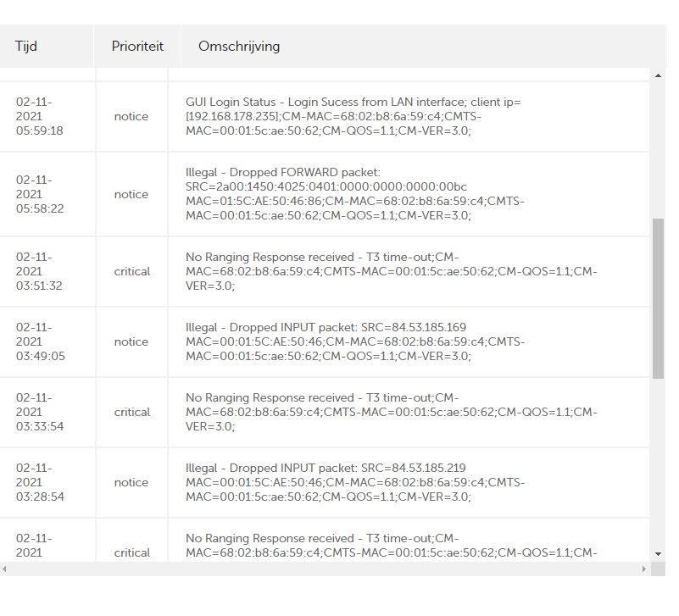Screen dimensions: 679x616
Task: Click the critical priority of the 03:51:32 entry
Action: (132, 272)
